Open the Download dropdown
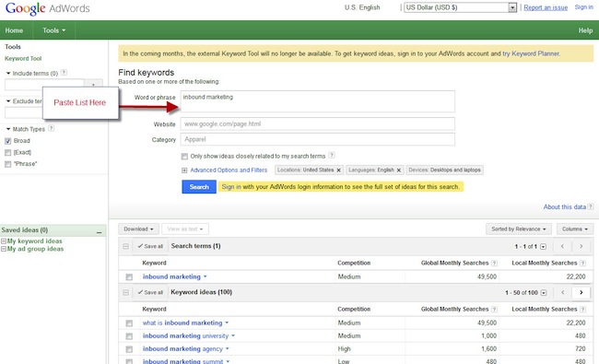The image size is (599, 364). tap(138, 229)
